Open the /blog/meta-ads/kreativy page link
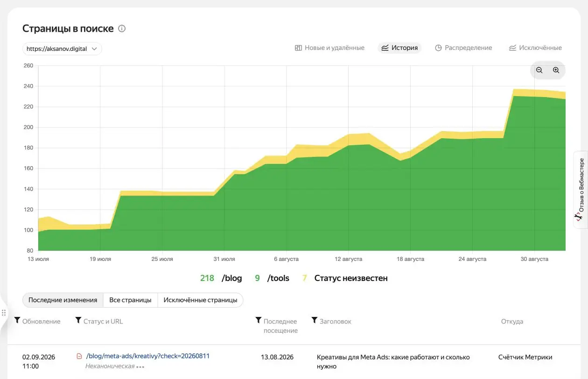The width and height of the screenshot is (588, 379). [148, 356]
